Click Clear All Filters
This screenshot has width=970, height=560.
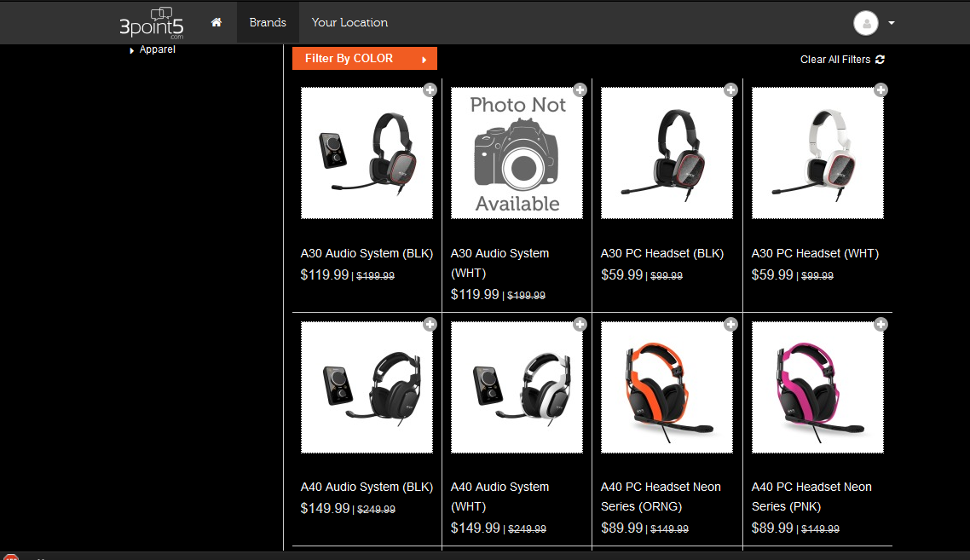pyautogui.click(x=835, y=60)
